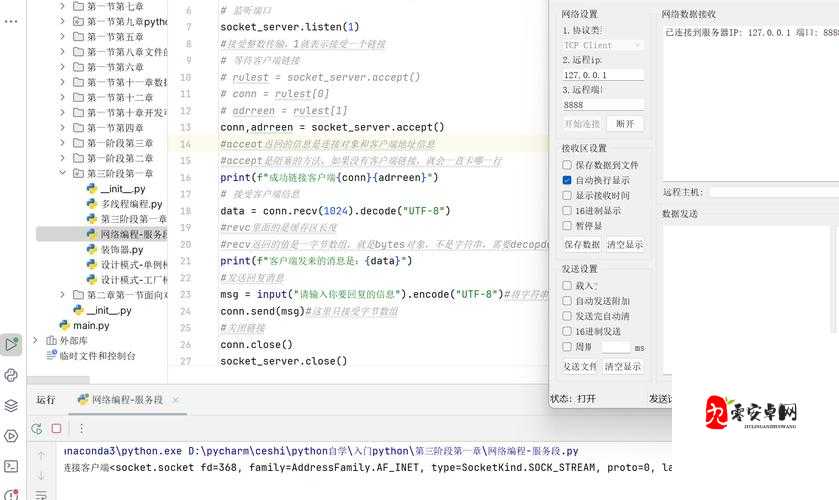839x500 pixels.
Task: Open 装饰器.py in project tree
Action: [x=115, y=249]
